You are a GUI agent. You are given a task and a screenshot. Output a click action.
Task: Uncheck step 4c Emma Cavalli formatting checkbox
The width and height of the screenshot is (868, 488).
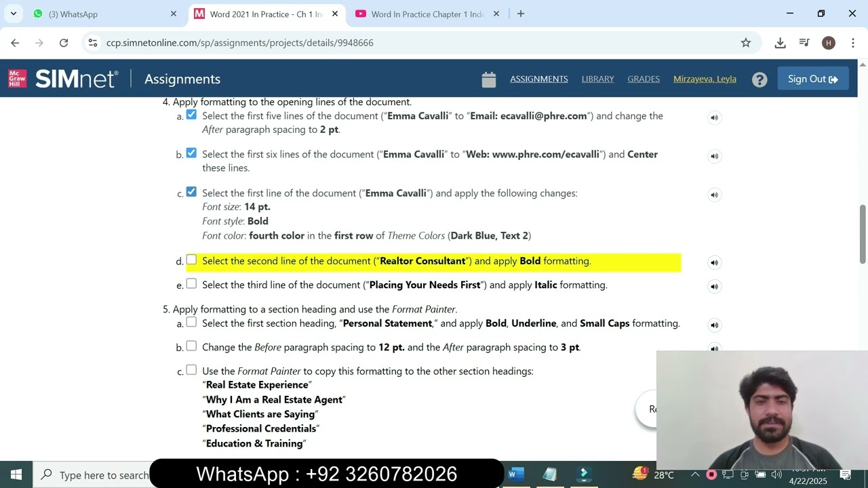[x=191, y=192]
